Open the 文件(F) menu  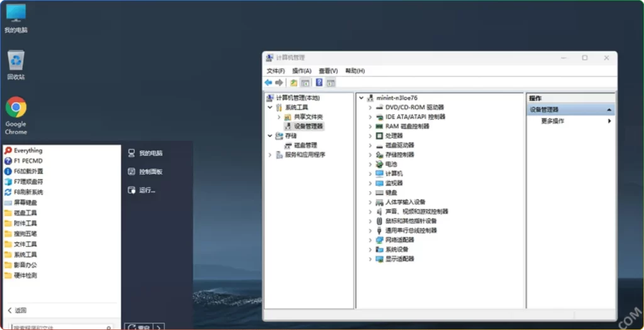click(x=275, y=71)
